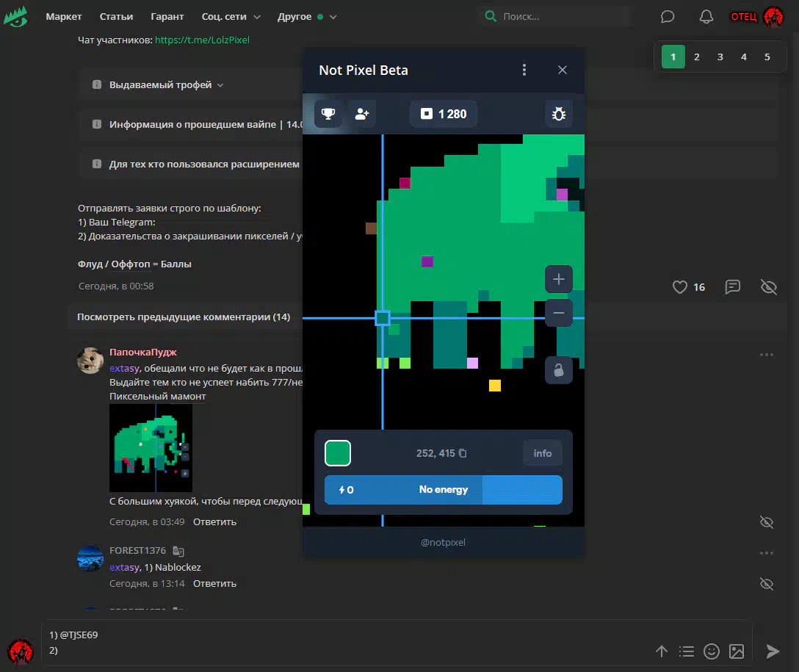This screenshot has width=799, height=672.
Task: Open the green paint color swatch
Action: [x=338, y=453]
